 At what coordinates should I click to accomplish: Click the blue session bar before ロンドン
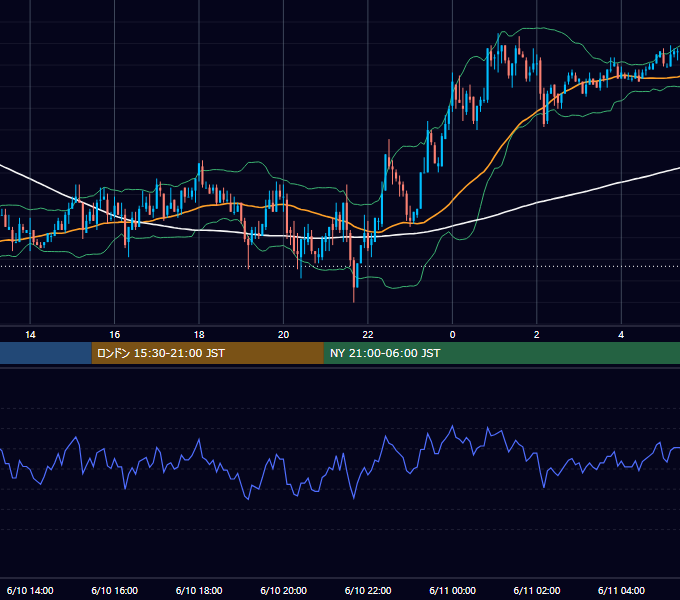point(46,353)
